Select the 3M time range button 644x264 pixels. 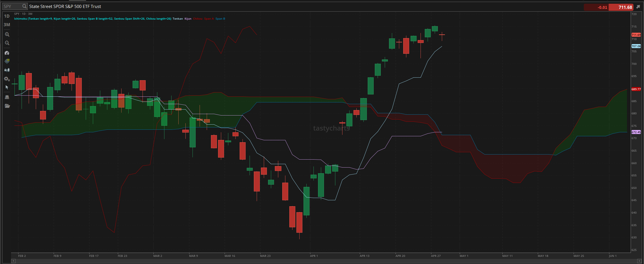(7, 25)
